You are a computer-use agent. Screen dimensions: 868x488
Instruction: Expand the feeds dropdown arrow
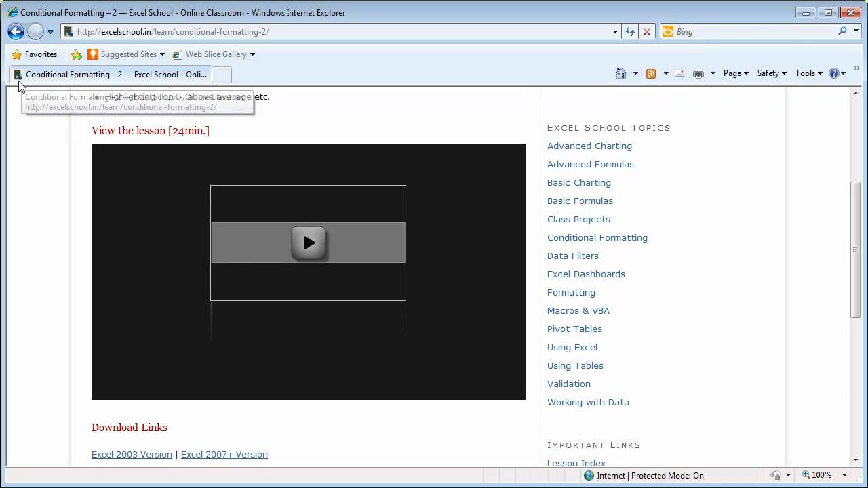[666, 73]
